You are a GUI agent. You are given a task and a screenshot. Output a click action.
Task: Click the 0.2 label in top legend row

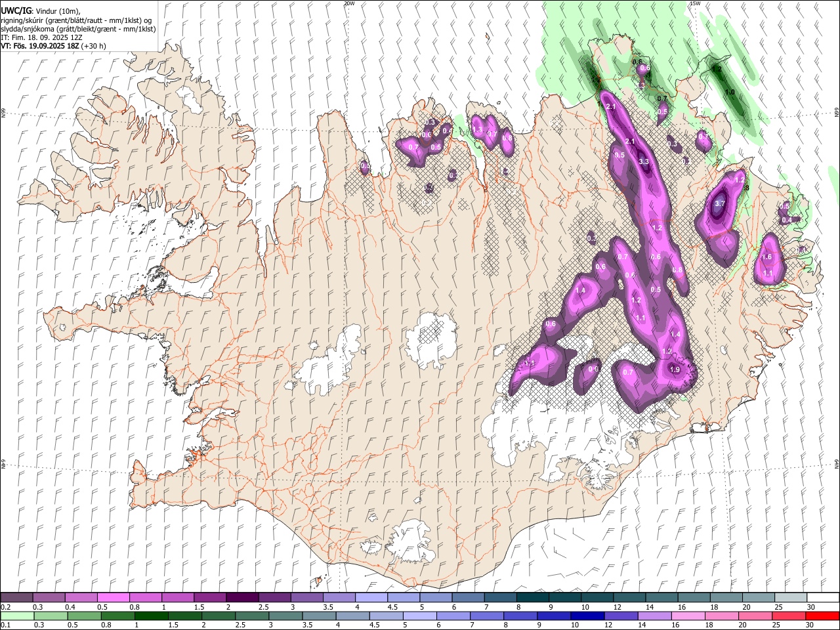pyautogui.click(x=5, y=607)
